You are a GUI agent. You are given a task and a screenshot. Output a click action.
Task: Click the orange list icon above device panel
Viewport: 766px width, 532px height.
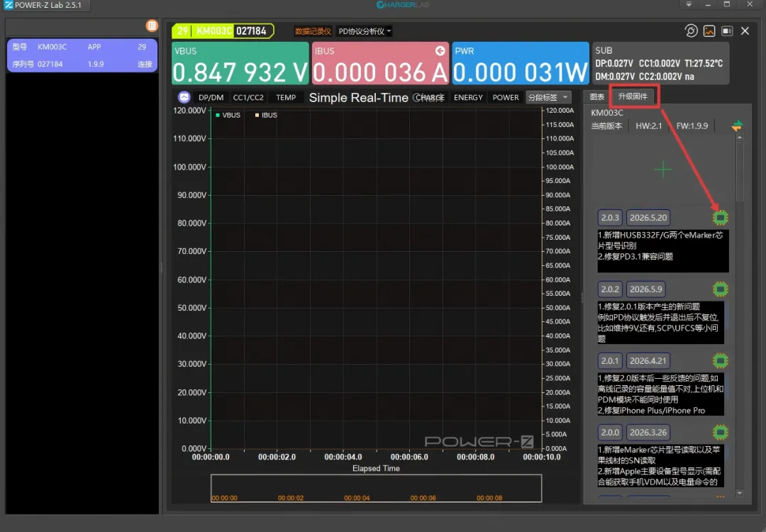[x=152, y=26]
